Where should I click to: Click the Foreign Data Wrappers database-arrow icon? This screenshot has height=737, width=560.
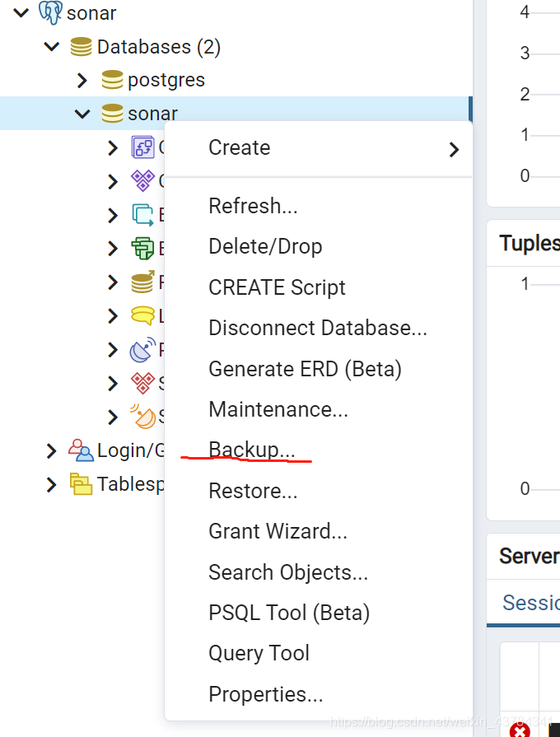pyautogui.click(x=143, y=282)
